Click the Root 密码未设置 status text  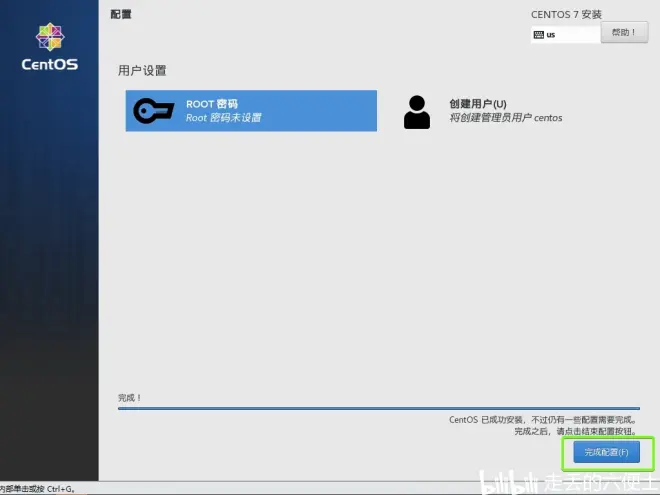(224, 117)
